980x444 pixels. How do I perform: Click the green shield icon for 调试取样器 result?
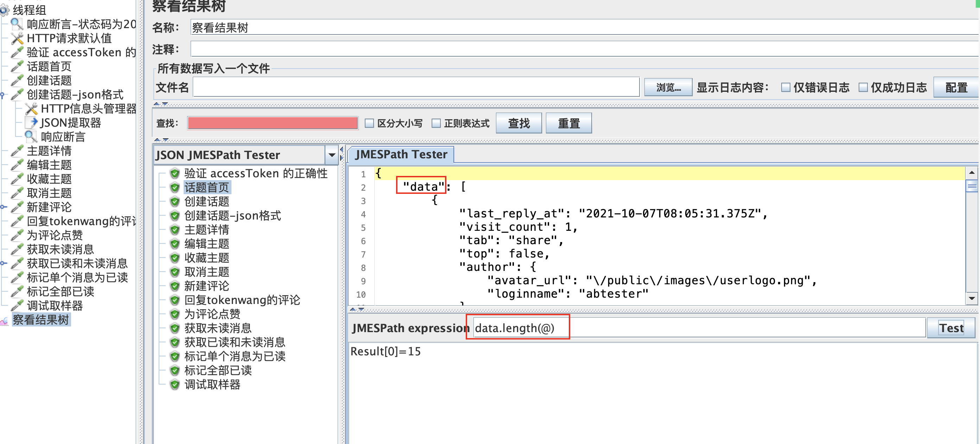[x=174, y=385]
